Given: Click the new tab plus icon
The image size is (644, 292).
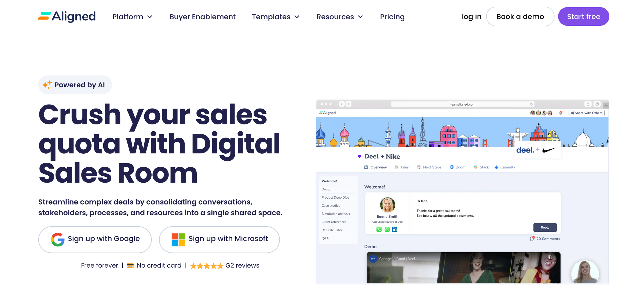Looking at the screenshot, I should point(606,105).
